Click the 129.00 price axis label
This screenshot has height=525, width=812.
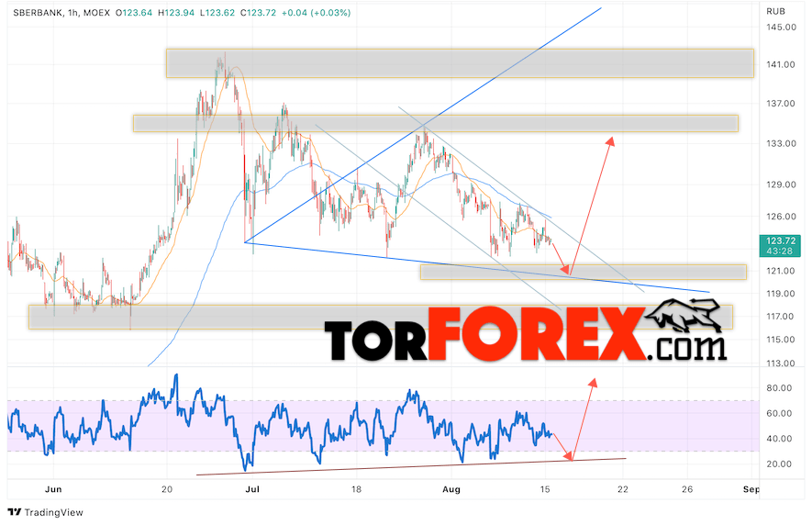[x=781, y=184]
